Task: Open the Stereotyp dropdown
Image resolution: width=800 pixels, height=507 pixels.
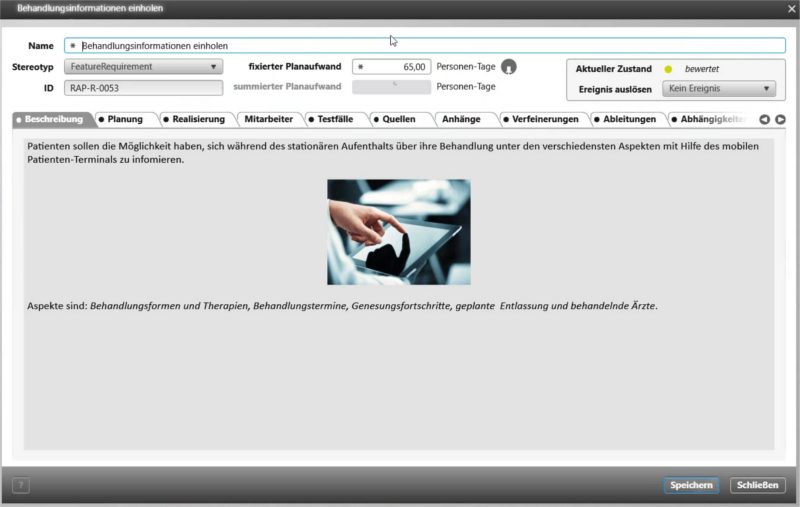Action: pos(143,67)
